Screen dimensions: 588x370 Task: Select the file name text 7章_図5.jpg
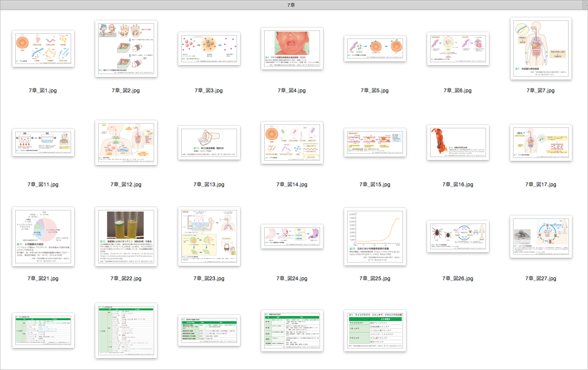[375, 91]
